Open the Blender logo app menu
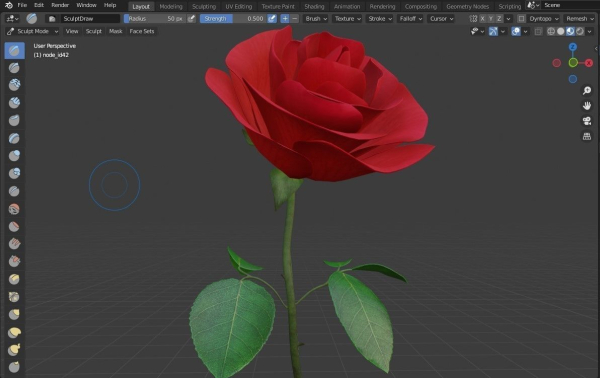This screenshot has width=600, height=378. coord(8,5)
